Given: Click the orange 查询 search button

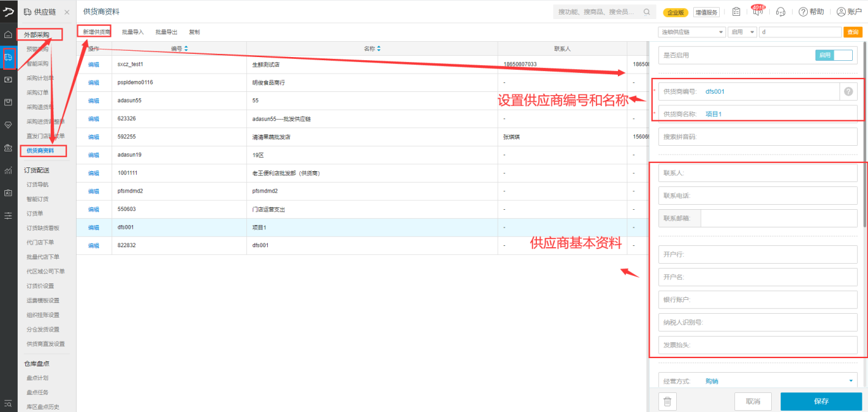Looking at the screenshot, I should click(x=852, y=32).
